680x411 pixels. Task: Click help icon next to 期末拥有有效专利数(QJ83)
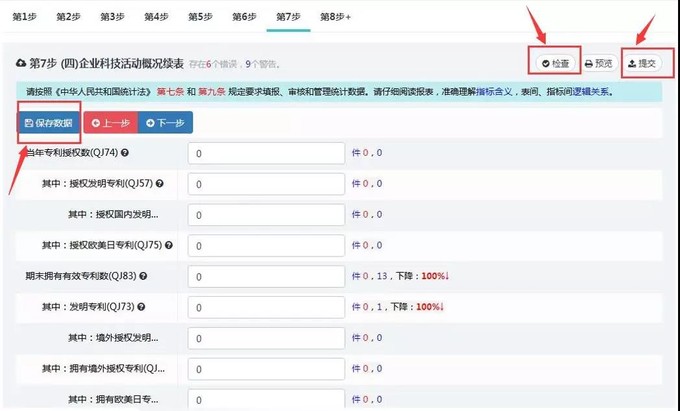coord(143,276)
